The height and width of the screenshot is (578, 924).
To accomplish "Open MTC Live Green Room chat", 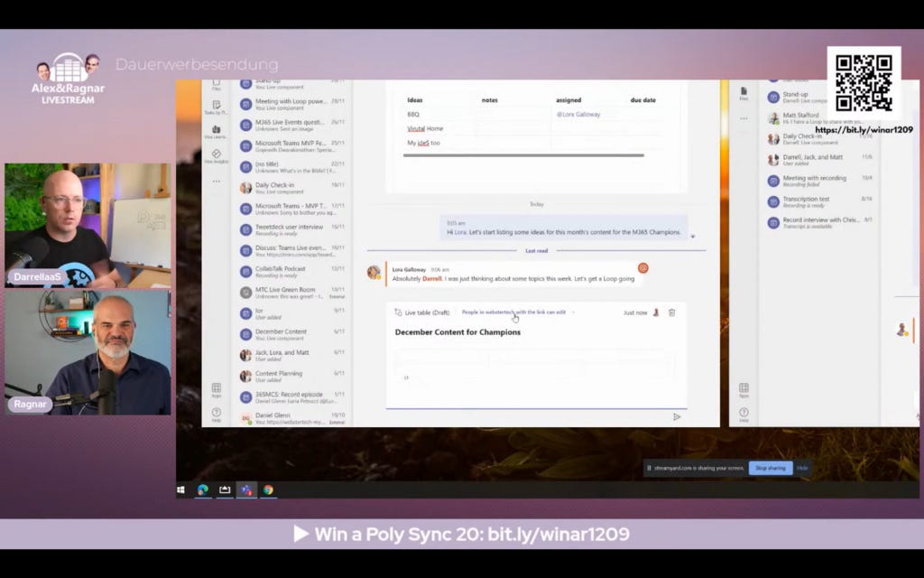I will coord(293,293).
